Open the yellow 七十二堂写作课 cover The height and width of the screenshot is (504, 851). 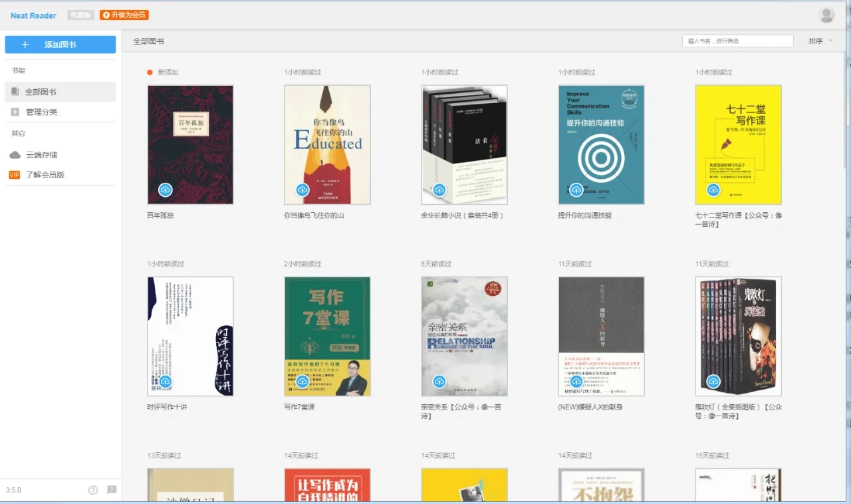738,144
